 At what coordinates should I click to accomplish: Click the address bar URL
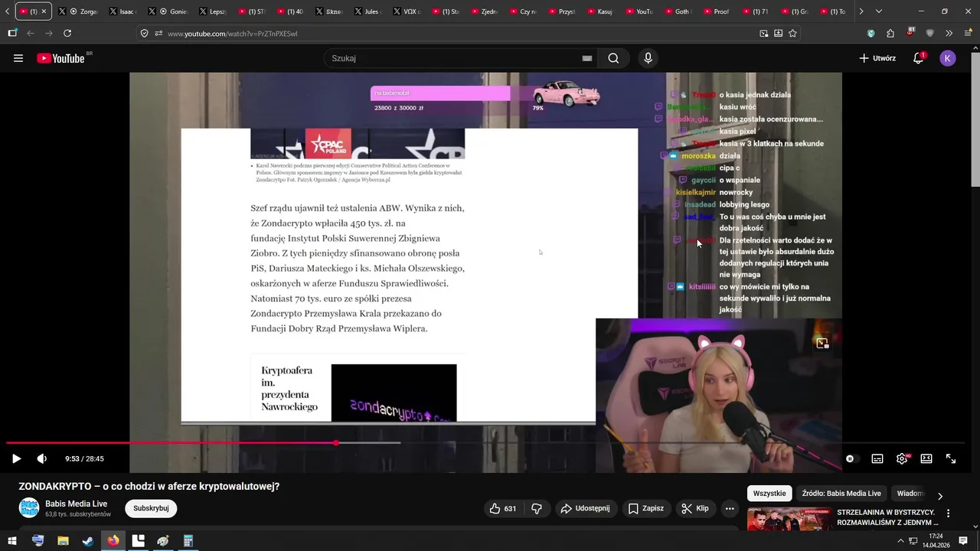click(233, 34)
